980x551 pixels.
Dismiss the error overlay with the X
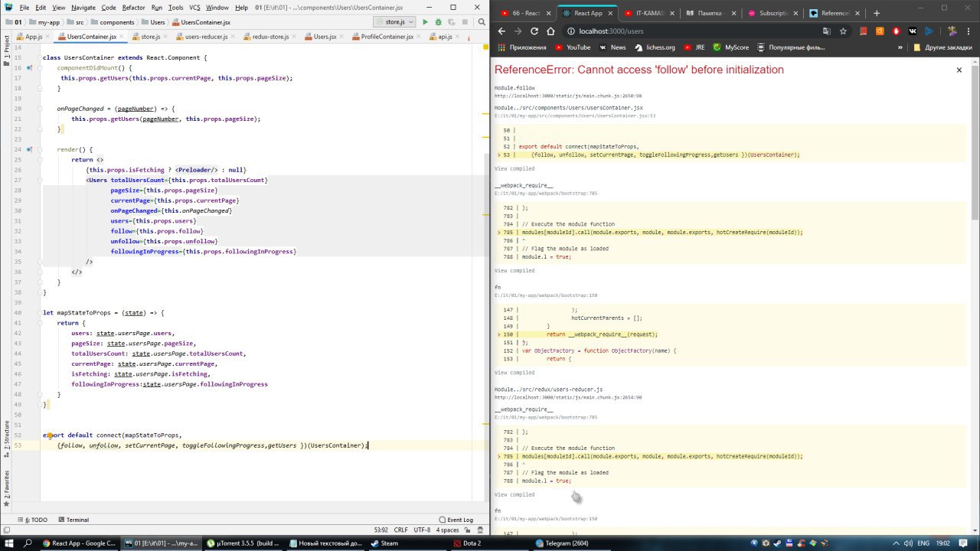point(959,70)
